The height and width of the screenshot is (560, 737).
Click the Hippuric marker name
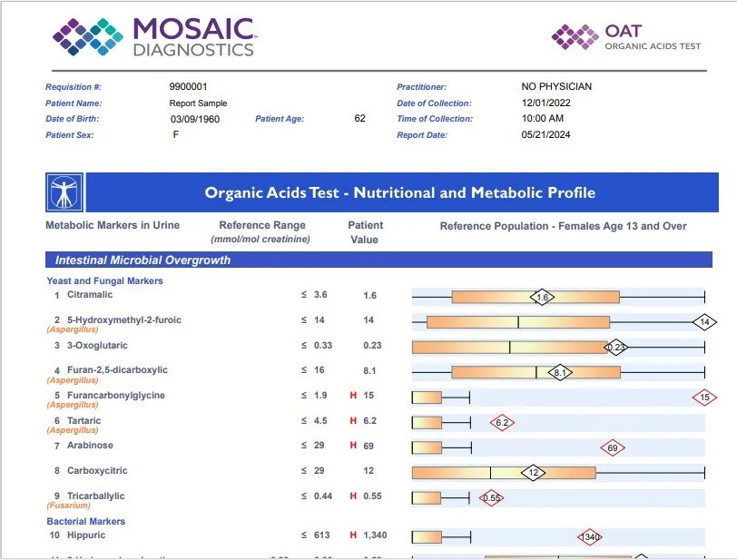click(86, 535)
